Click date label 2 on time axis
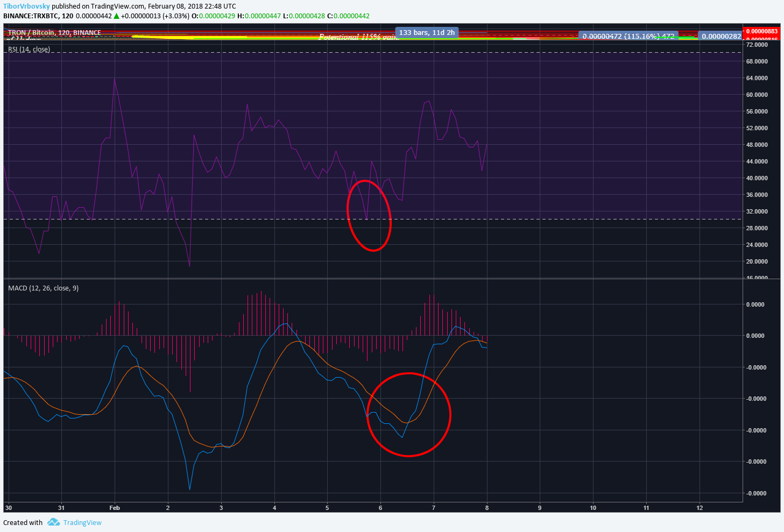 click(x=168, y=508)
